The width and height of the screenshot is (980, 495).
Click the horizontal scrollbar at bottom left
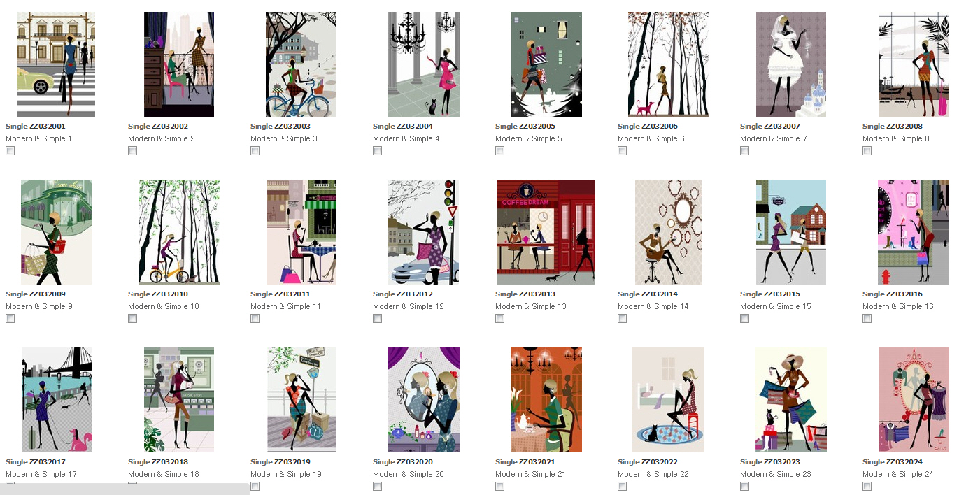pos(125,489)
